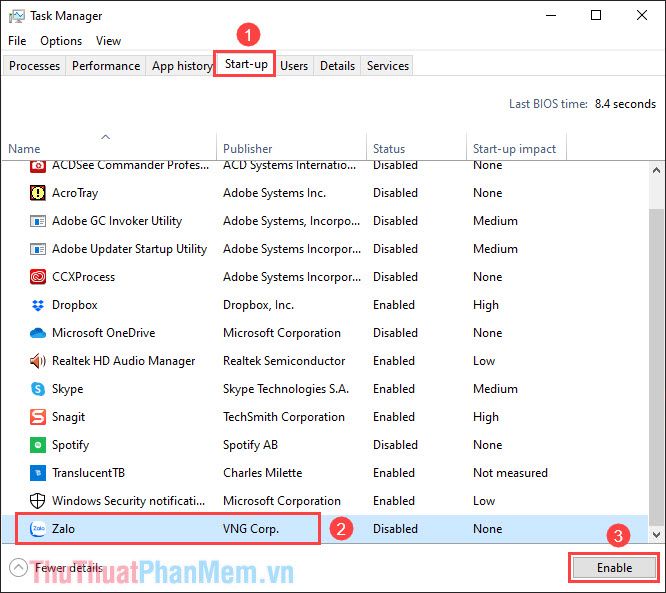The height and width of the screenshot is (593, 666).
Task: Select the Spotify entry name
Action: click(71, 445)
